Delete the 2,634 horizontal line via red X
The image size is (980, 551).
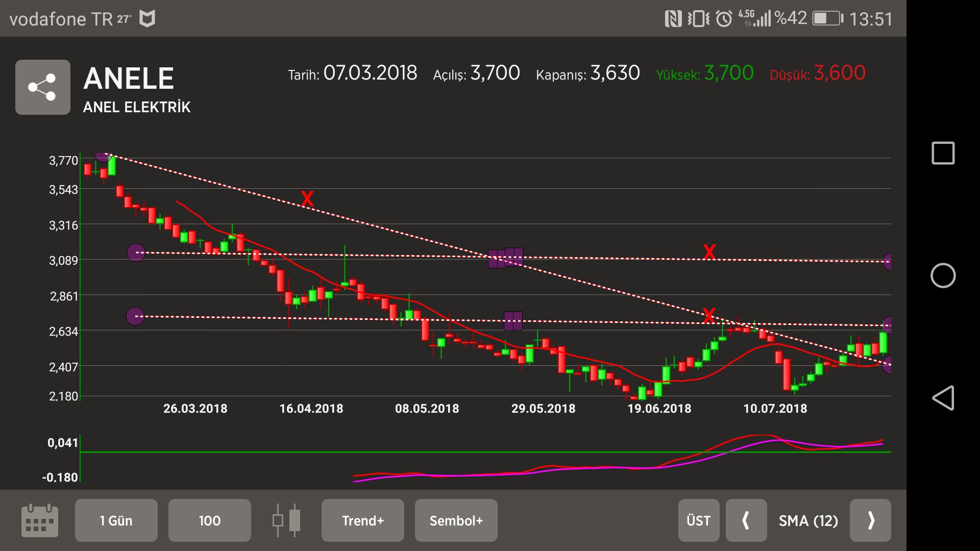click(x=708, y=315)
